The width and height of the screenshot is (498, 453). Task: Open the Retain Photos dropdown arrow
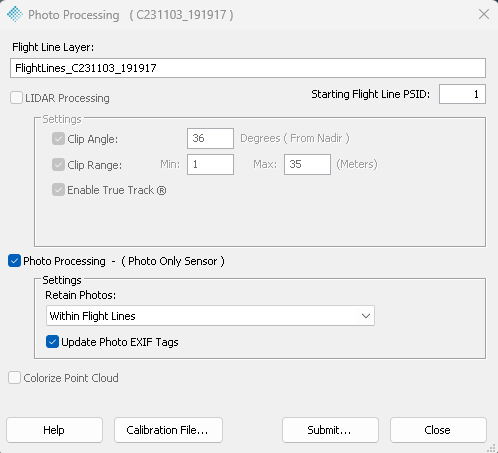(366, 316)
